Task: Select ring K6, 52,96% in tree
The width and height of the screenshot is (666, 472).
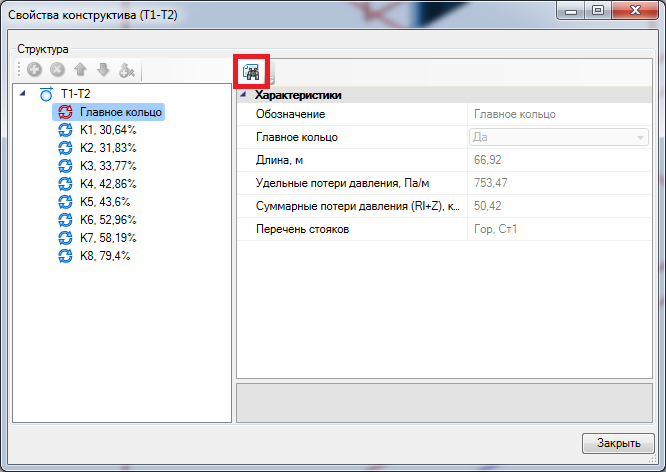Action: 107,220
